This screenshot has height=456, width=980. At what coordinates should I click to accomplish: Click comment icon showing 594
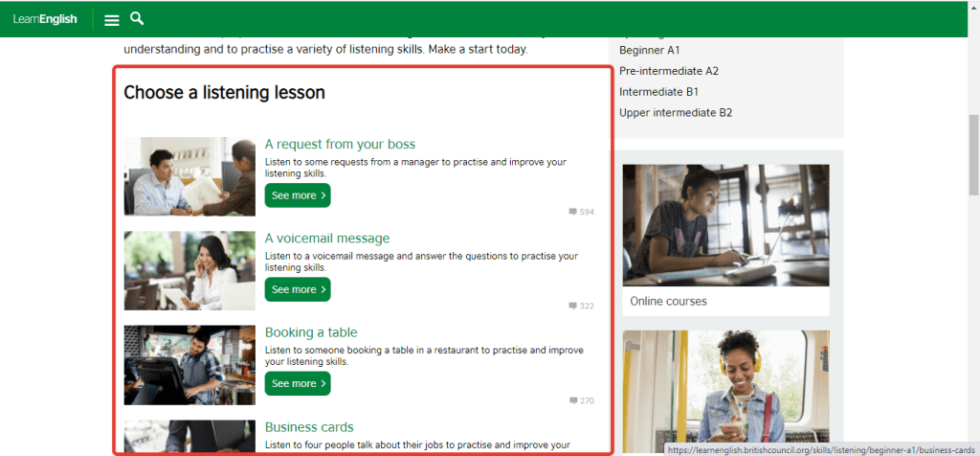coord(573,212)
